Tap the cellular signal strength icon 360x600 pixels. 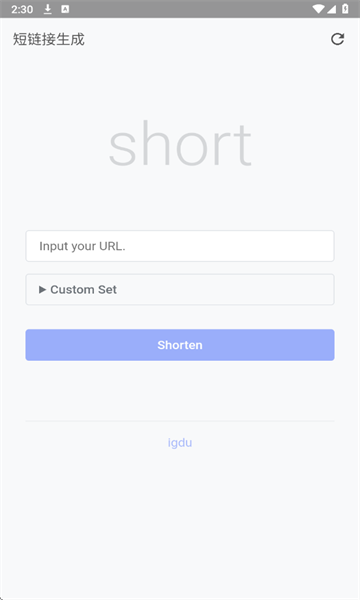331,9
